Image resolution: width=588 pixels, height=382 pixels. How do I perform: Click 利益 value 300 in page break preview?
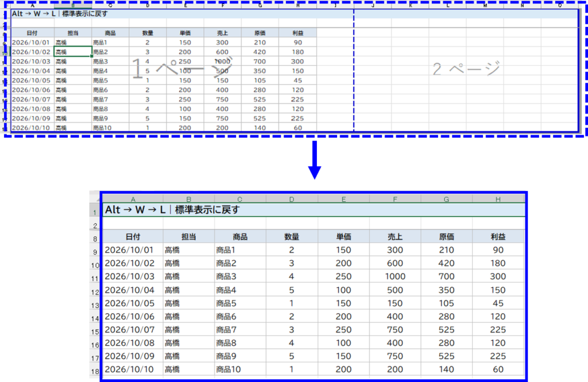click(x=298, y=61)
